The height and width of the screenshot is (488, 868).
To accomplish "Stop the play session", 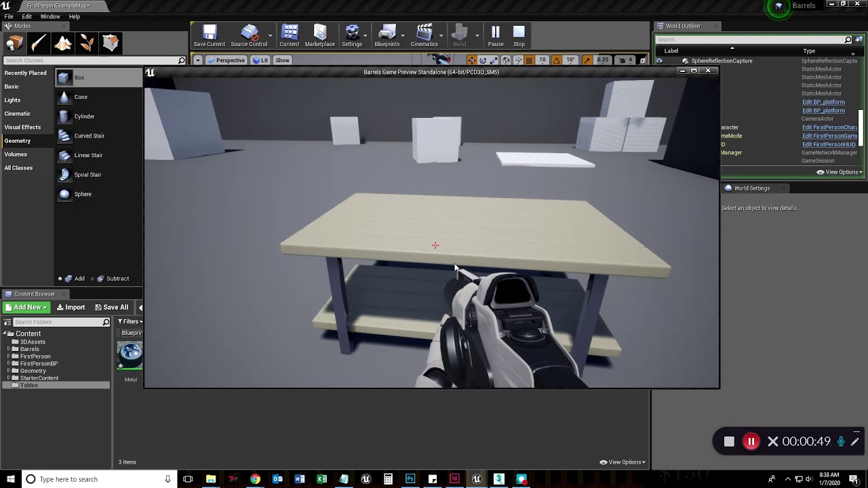I will click(x=519, y=36).
